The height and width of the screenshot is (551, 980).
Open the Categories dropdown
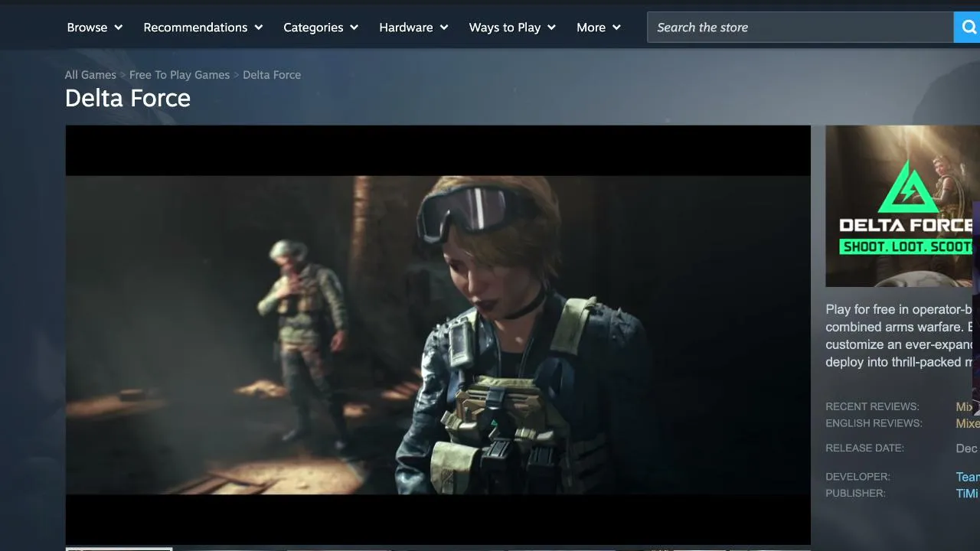321,28
